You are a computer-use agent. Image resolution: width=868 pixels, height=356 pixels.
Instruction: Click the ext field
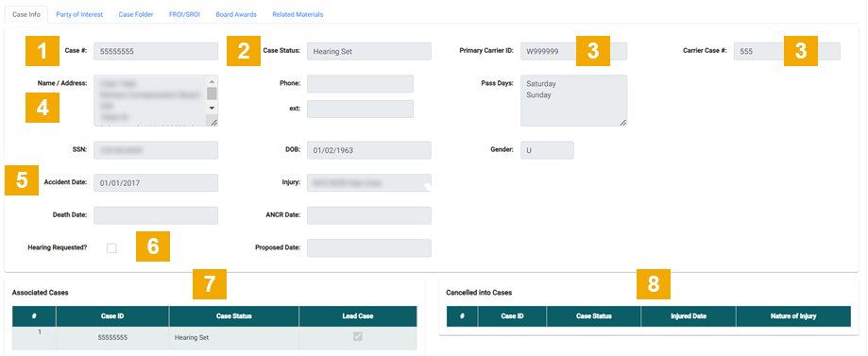360,110
